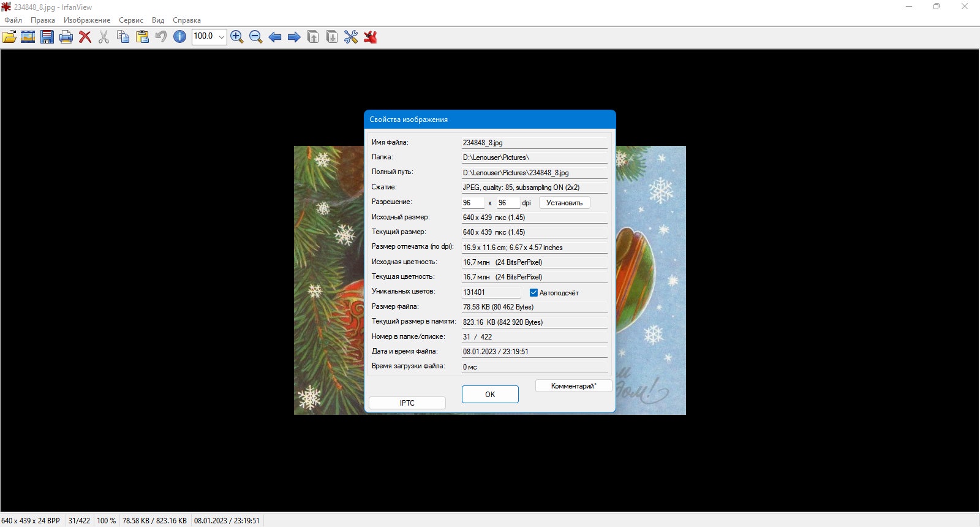Open settings with the wrench tools icon

coord(351,37)
